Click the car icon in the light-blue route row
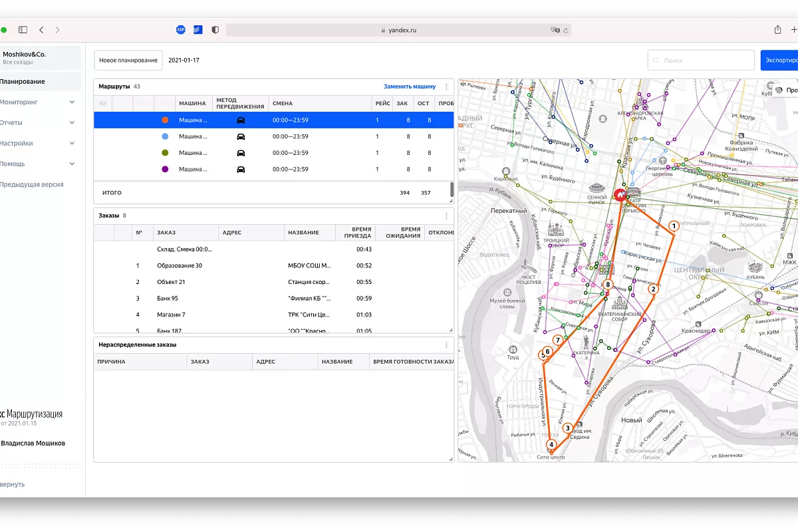The width and height of the screenshot is (798, 532). point(241,136)
